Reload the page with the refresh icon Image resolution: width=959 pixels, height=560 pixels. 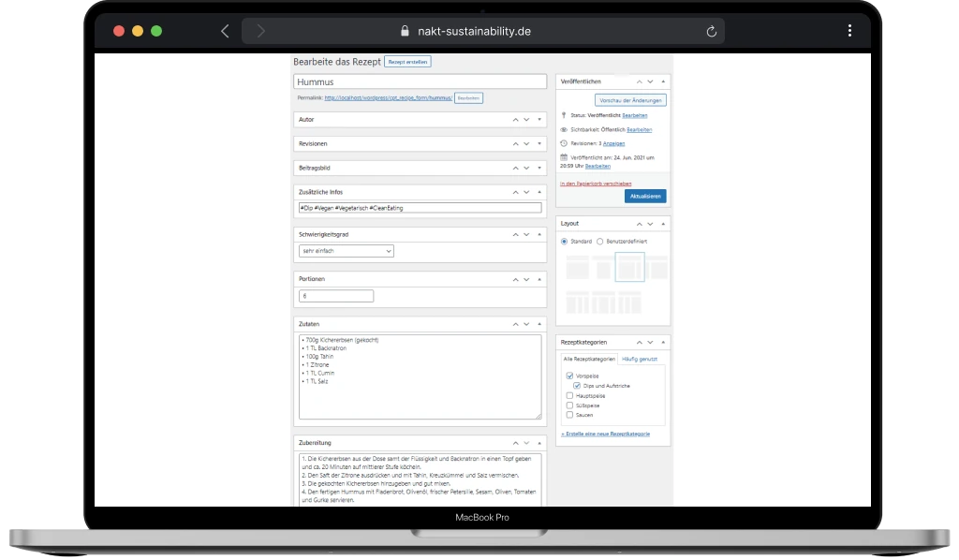point(711,31)
